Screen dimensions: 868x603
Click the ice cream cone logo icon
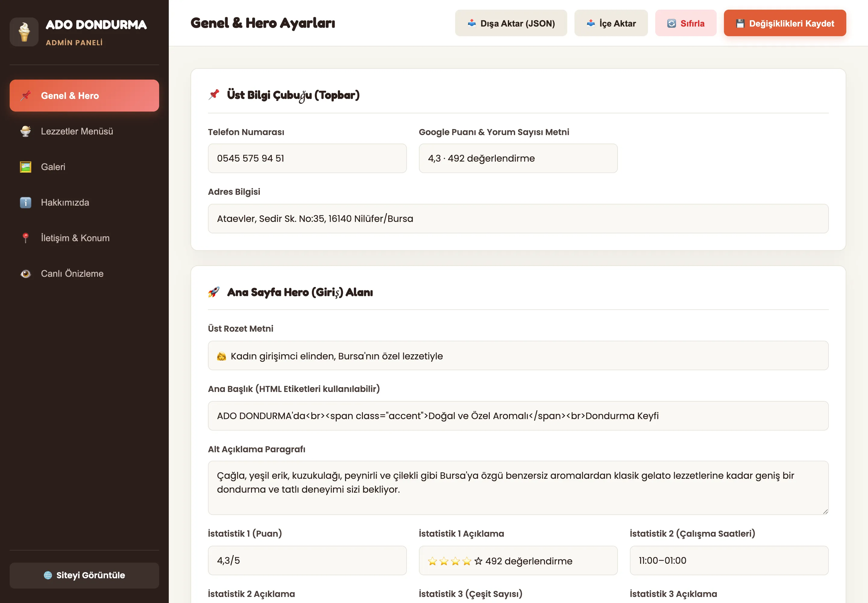(24, 32)
